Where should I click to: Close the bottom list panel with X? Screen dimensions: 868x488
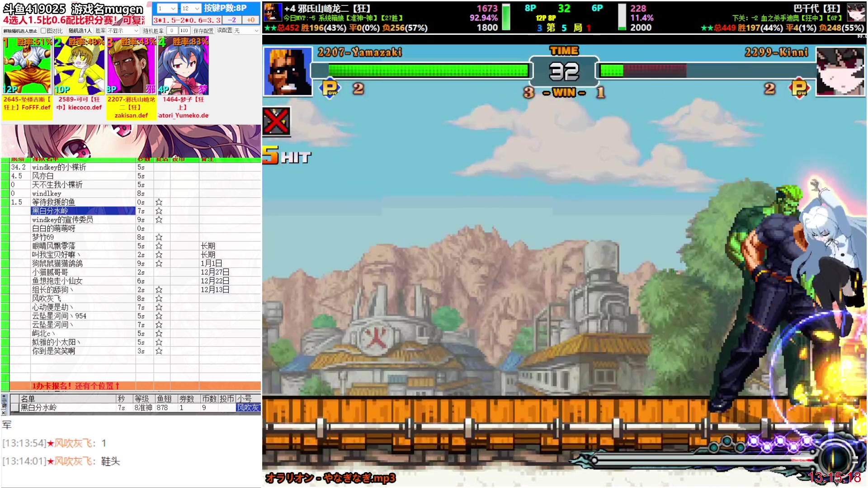tap(4, 413)
